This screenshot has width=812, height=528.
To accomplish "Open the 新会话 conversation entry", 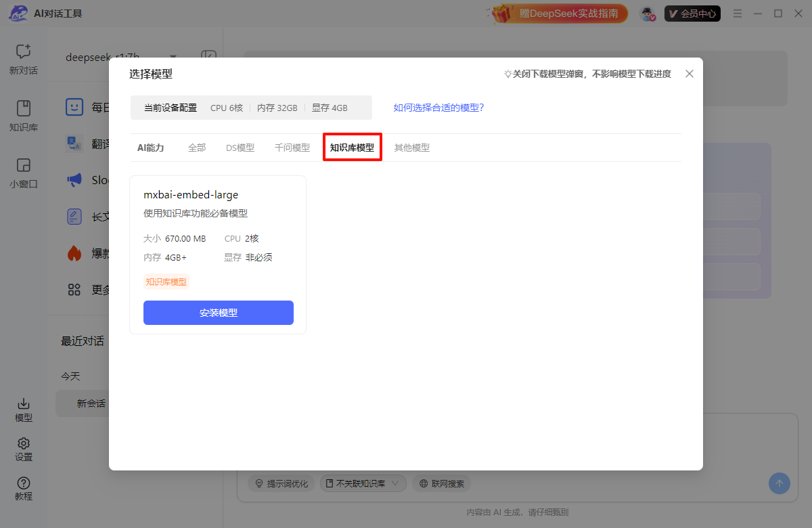I will pyautogui.click(x=91, y=403).
